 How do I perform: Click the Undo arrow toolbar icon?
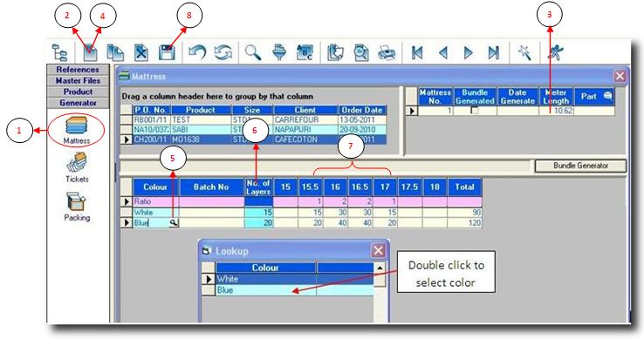coord(197,52)
